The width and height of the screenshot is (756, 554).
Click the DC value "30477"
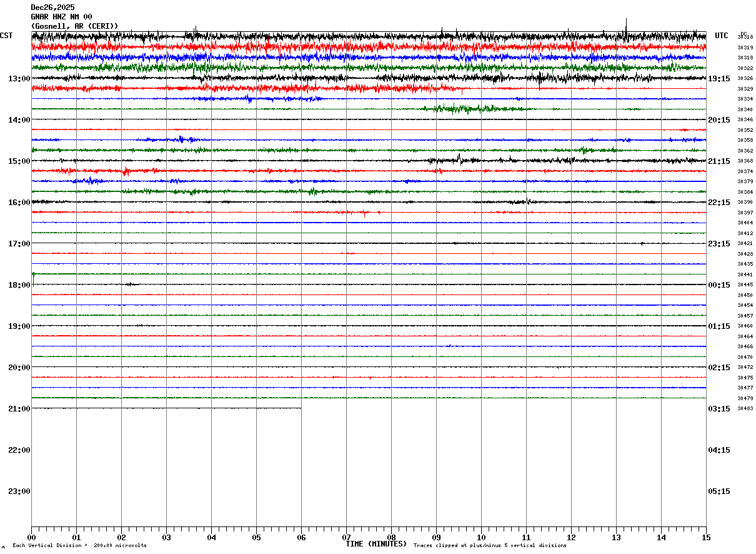[x=745, y=388]
